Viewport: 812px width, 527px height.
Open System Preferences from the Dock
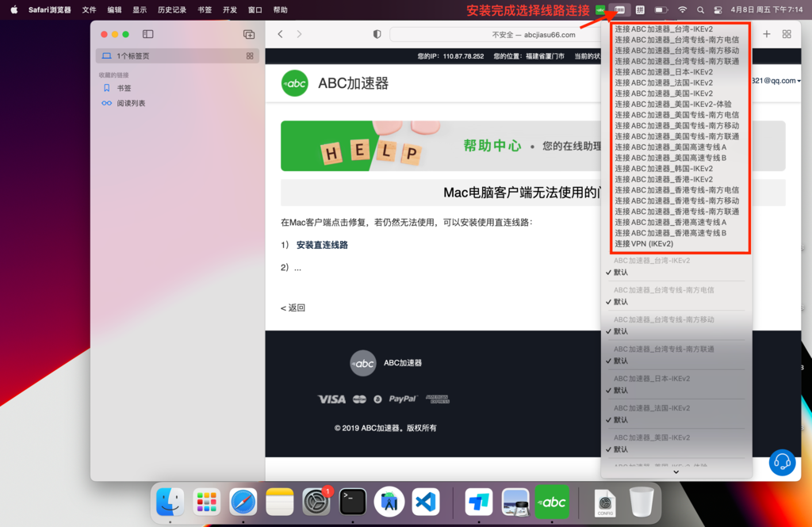[316, 502]
